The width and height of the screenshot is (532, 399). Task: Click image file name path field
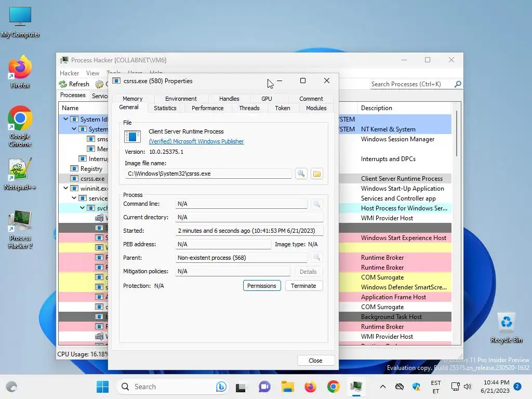pyautogui.click(x=208, y=174)
